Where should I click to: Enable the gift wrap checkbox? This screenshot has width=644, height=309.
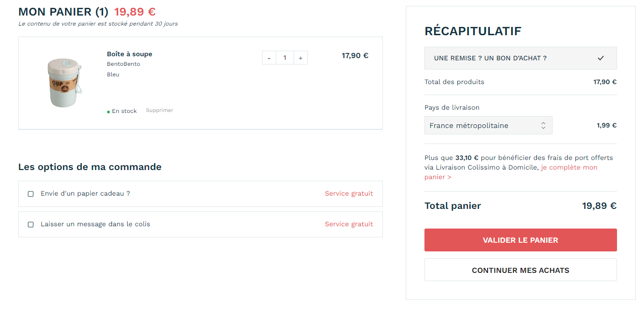(31, 194)
